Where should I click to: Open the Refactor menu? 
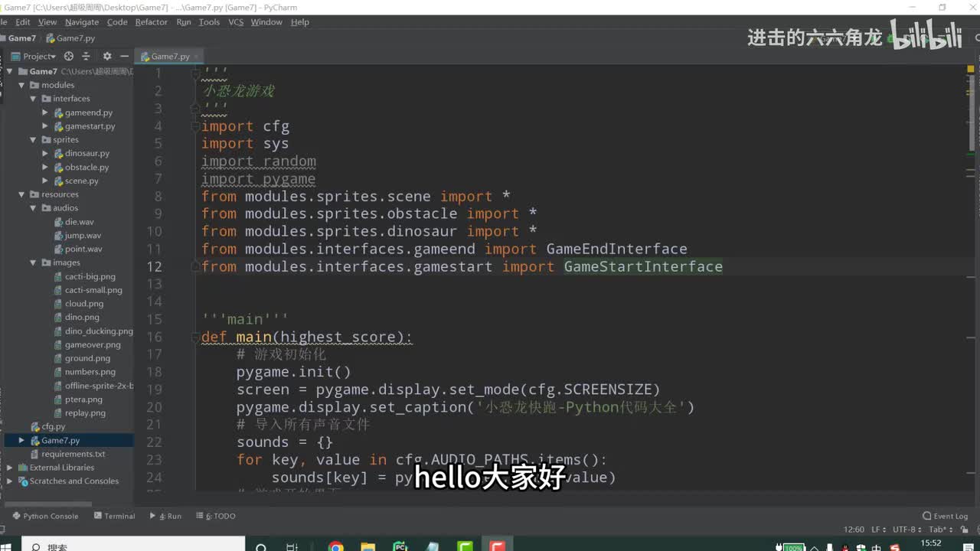tap(152, 22)
